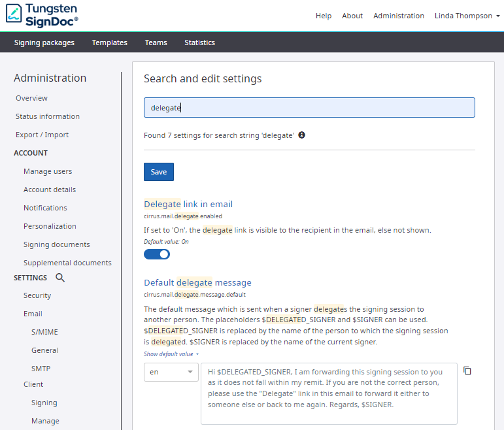Open the Signing packages tab
504x430 pixels.
click(x=44, y=42)
